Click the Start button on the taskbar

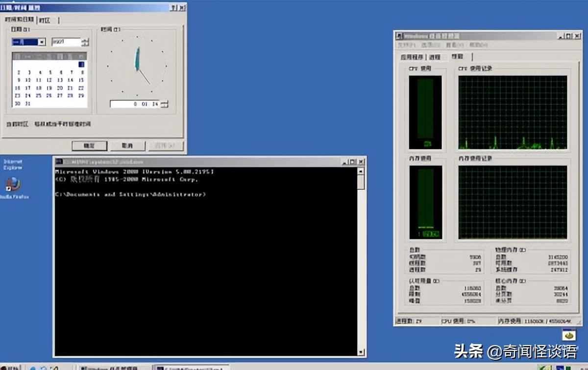pos(11,367)
